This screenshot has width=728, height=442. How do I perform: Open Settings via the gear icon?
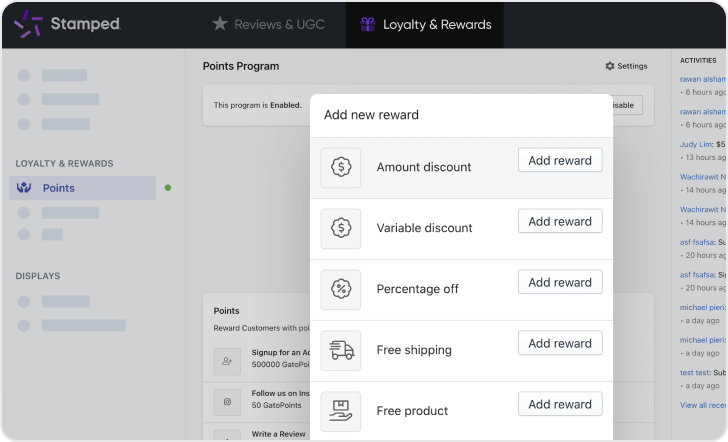pyautogui.click(x=610, y=66)
